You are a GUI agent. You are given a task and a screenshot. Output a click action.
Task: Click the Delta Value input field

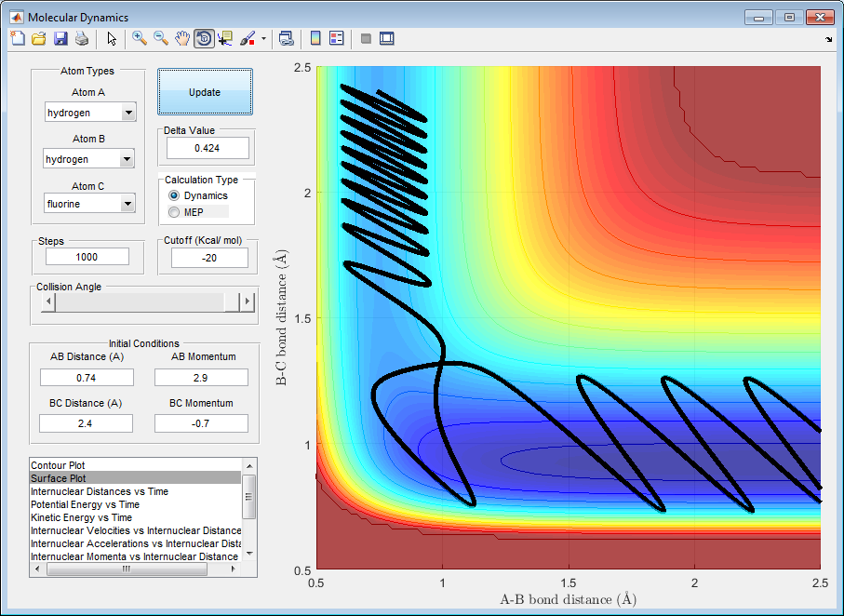pyautogui.click(x=208, y=148)
